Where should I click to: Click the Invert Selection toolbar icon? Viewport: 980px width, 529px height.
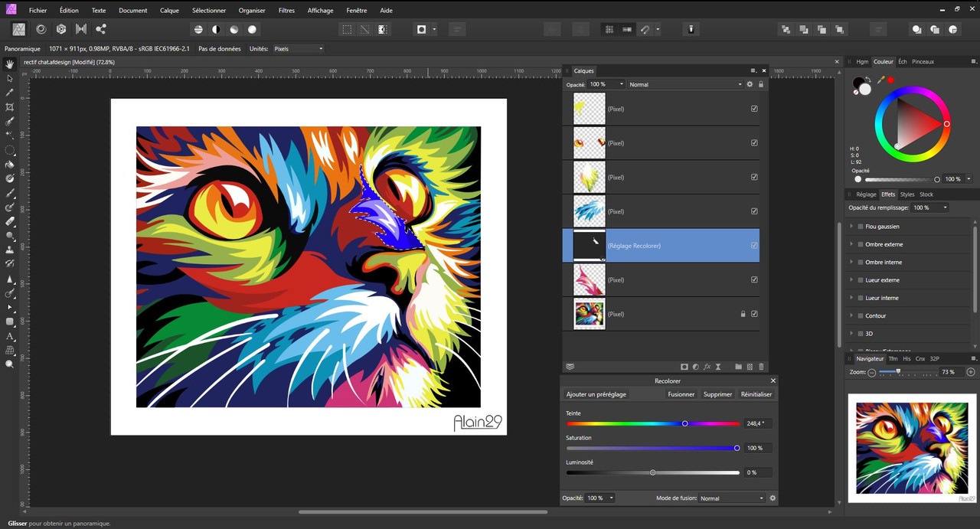(x=382, y=29)
